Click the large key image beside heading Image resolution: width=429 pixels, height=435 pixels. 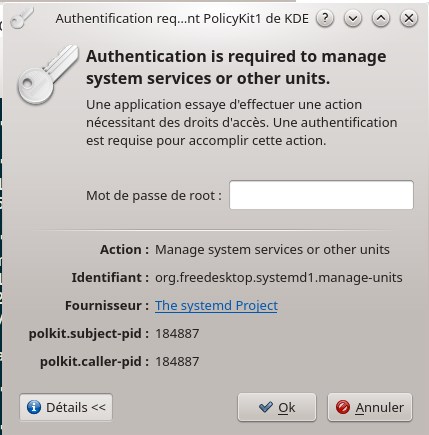point(48,75)
